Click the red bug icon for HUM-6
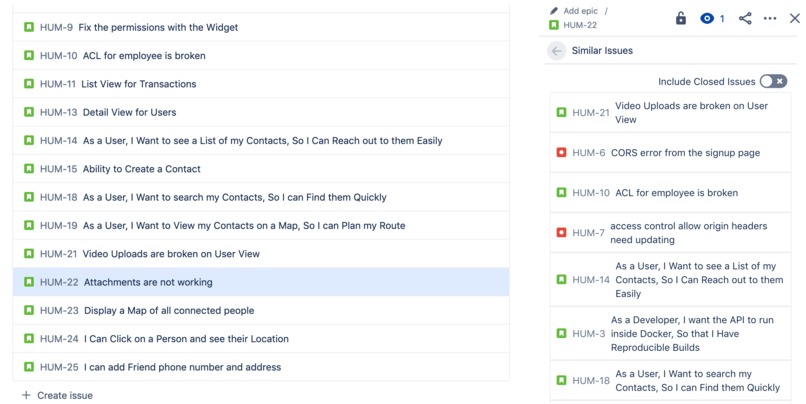 [x=561, y=153]
